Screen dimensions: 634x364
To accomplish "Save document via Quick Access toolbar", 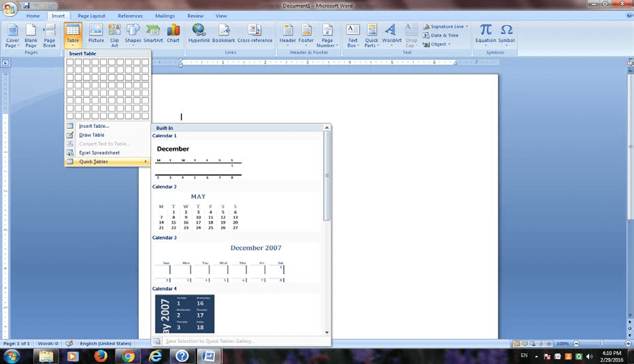I will click(27, 5).
